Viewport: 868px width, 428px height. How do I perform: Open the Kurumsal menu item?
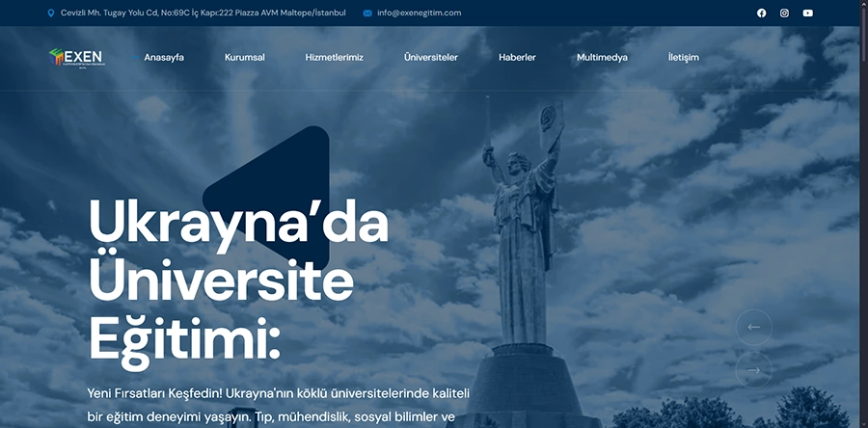click(x=245, y=57)
